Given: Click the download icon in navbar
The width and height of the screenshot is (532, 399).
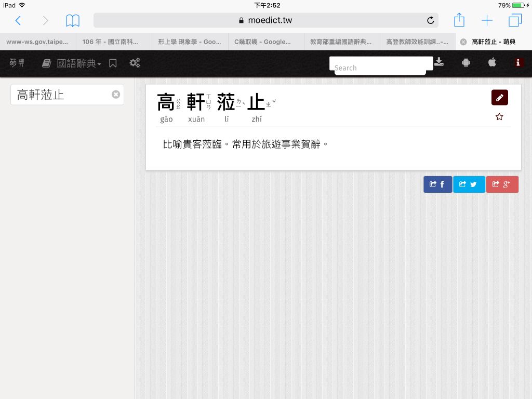Looking at the screenshot, I should tap(439, 62).
